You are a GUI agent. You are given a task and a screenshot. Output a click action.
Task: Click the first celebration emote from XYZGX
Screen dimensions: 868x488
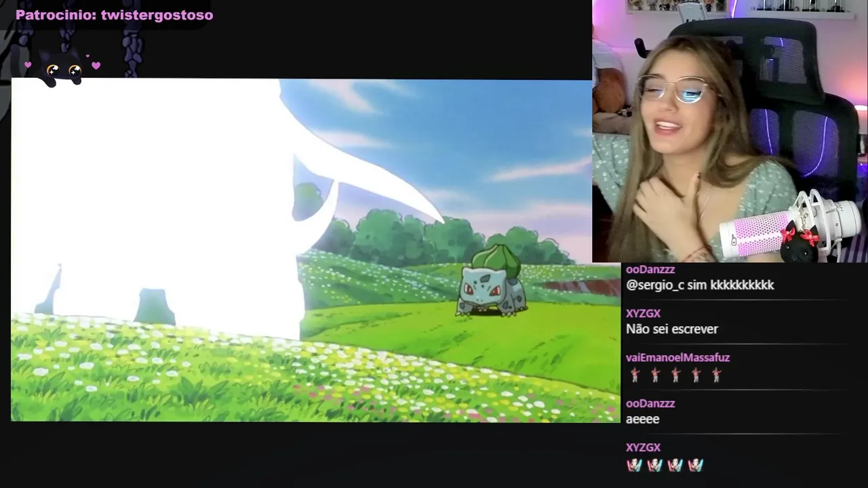pyautogui.click(x=634, y=465)
